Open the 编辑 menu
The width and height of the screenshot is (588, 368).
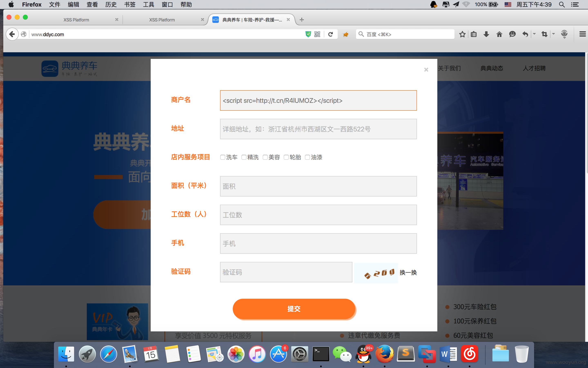[73, 4]
